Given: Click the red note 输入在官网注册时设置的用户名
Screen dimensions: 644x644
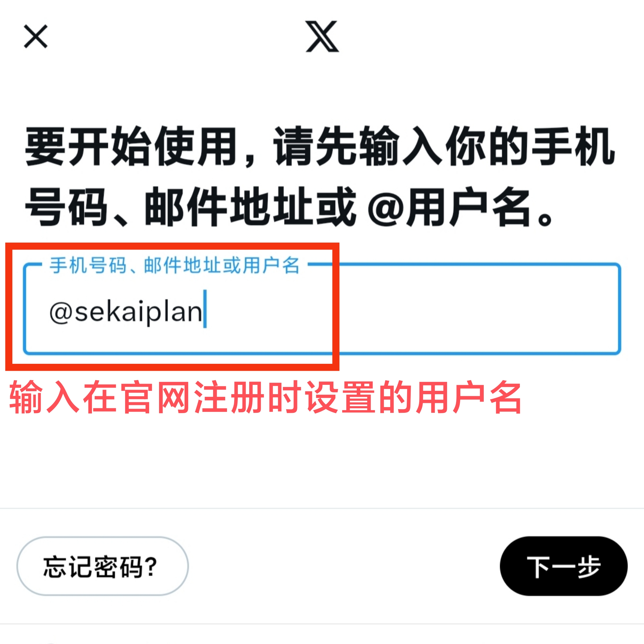Looking at the screenshot, I should 265,397.
